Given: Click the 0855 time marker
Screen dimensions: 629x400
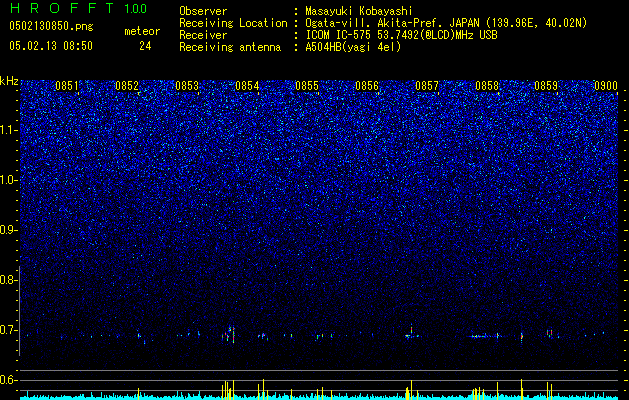Looking at the screenshot, I should point(307,86).
